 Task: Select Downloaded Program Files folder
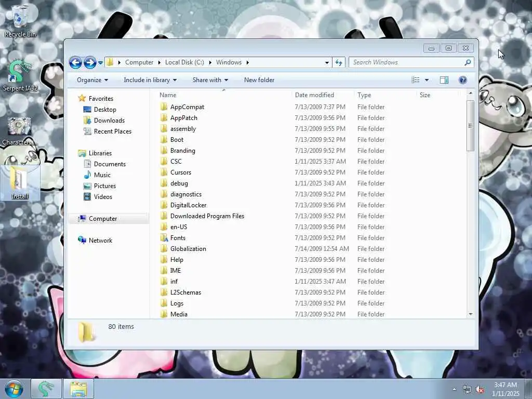tap(207, 216)
